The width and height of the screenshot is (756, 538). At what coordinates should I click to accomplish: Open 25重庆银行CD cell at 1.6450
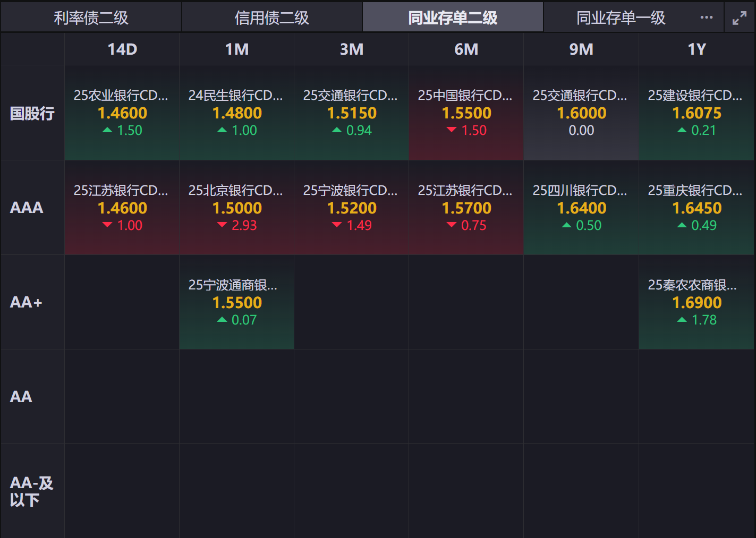click(x=696, y=208)
